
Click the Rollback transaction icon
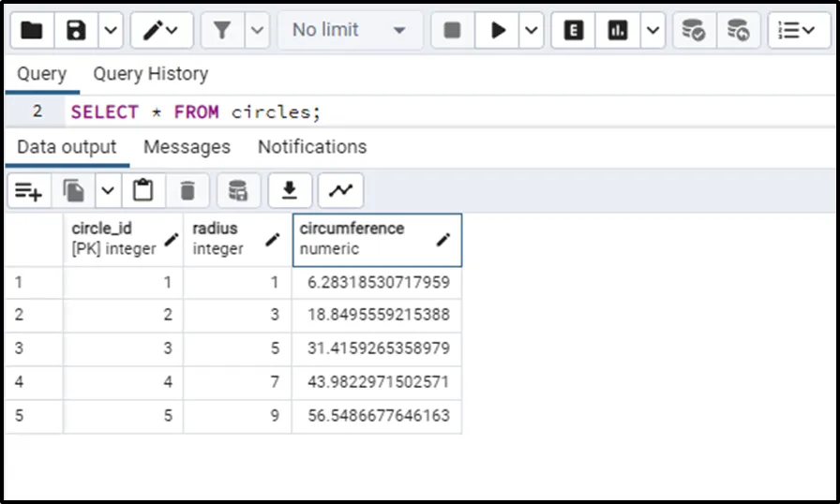coord(738,30)
